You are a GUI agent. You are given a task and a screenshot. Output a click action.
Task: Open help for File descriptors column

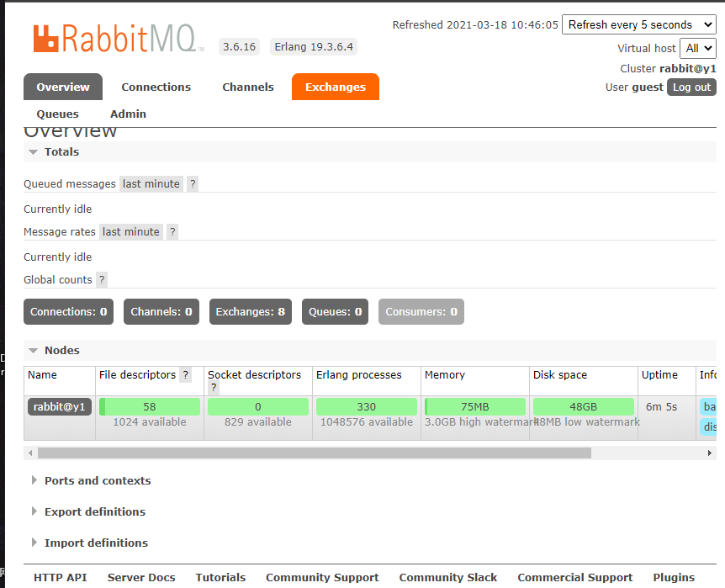click(185, 374)
